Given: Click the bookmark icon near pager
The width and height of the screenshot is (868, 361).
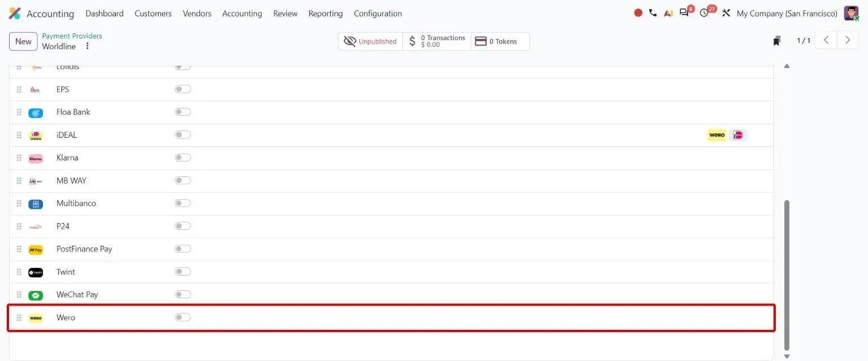Looking at the screenshot, I should pyautogui.click(x=777, y=41).
